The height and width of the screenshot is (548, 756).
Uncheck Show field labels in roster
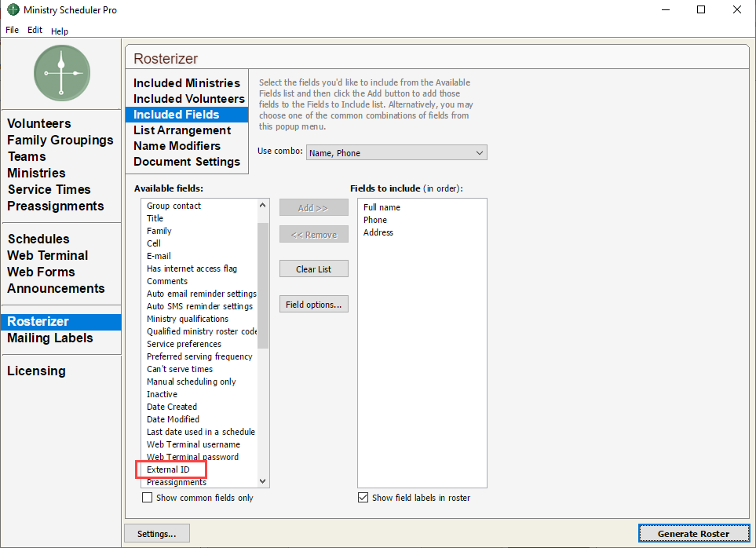pyautogui.click(x=363, y=498)
